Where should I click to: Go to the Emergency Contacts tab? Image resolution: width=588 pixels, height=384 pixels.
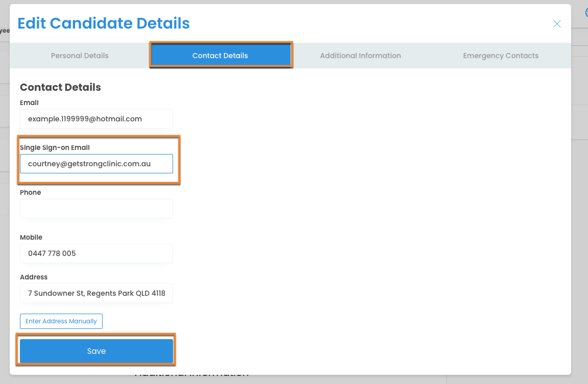click(x=501, y=56)
